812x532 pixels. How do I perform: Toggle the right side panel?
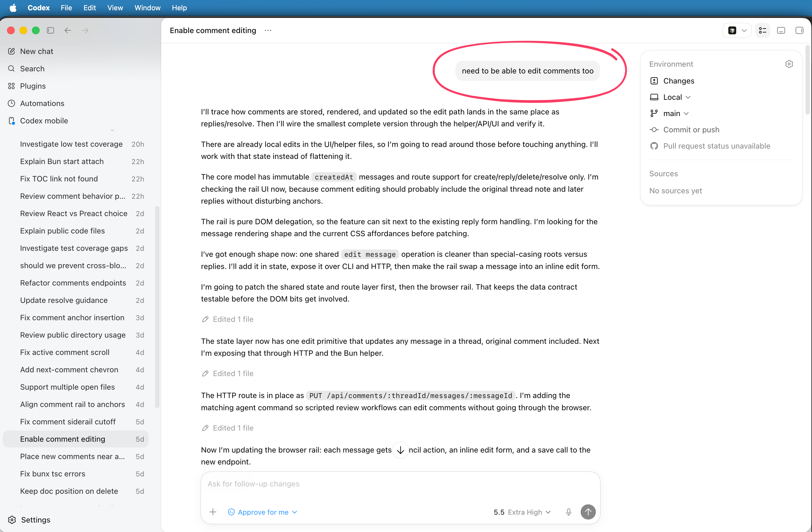799,30
